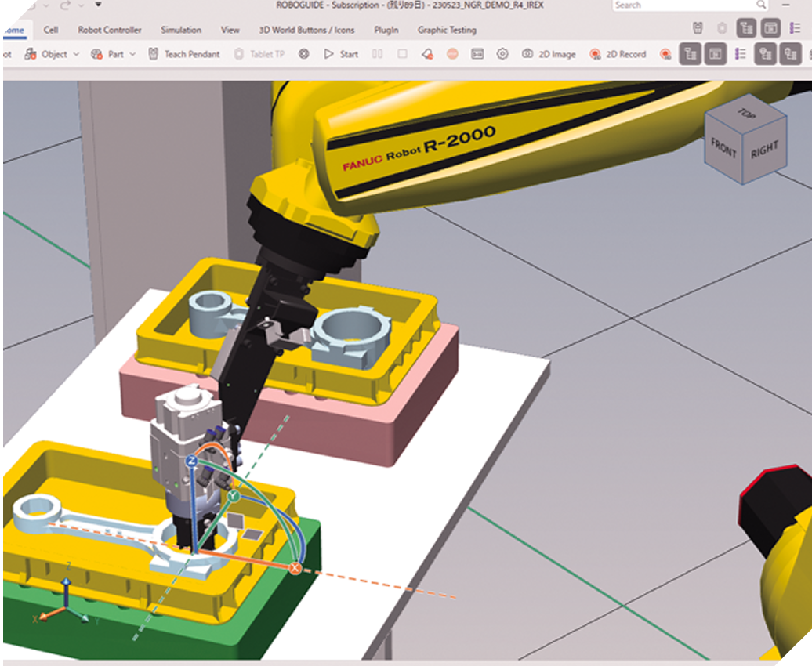Click the blue Z handle of the triad
This screenshot has width=812, height=666.
[x=191, y=461]
